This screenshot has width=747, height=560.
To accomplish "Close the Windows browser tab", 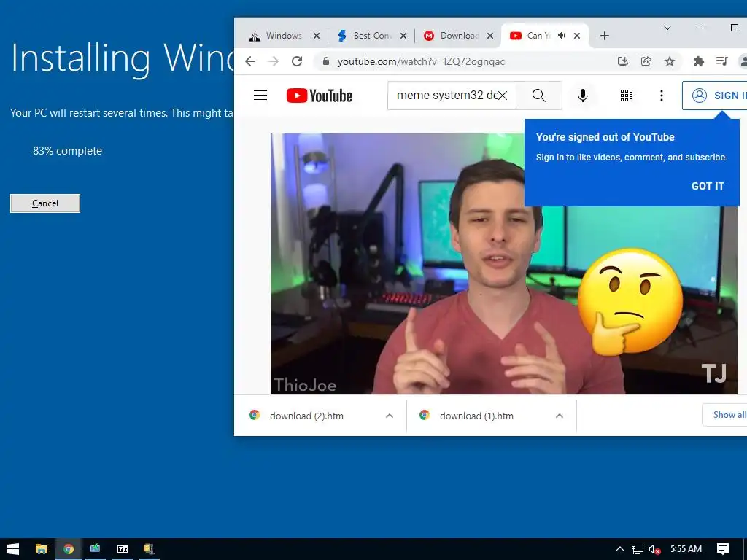I will tap(317, 36).
